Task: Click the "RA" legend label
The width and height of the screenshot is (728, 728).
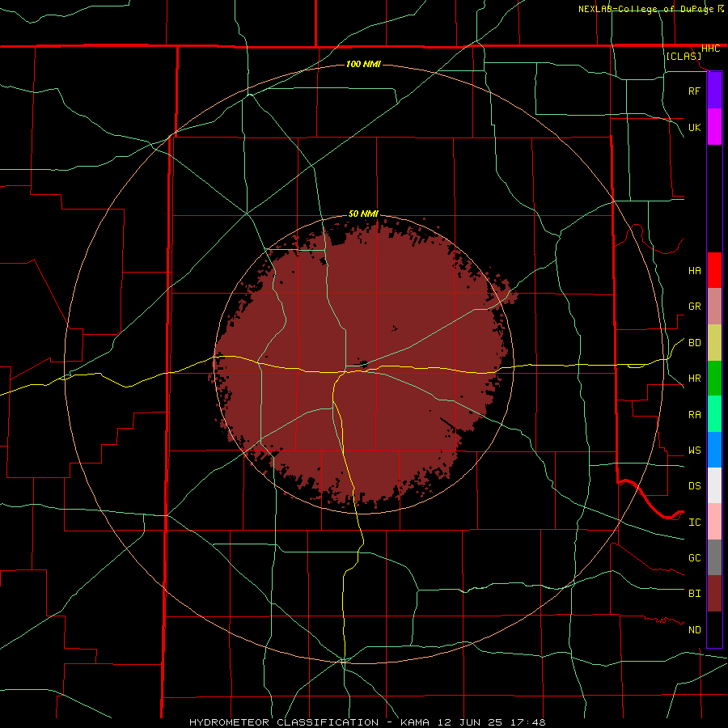Action: point(694,415)
